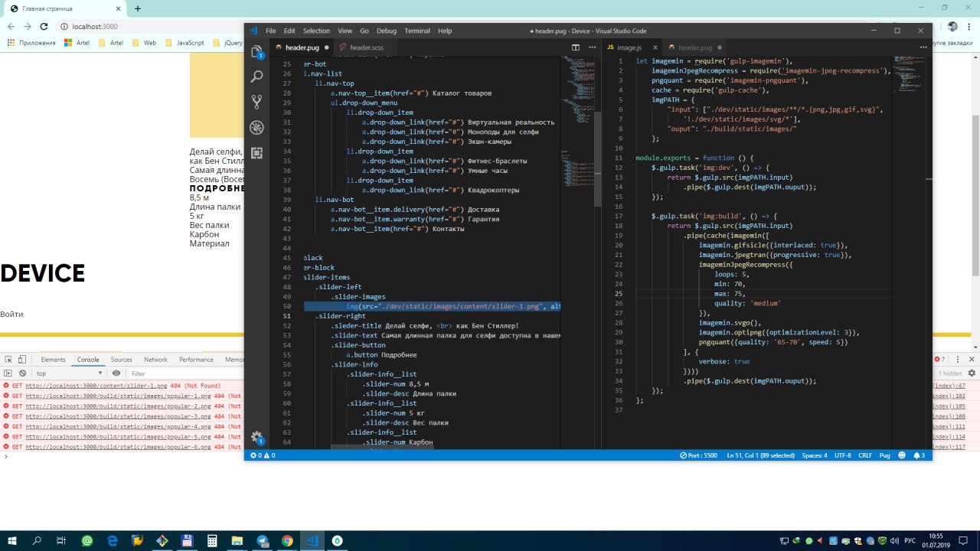Switch to DevTools Network tab
This screenshot has width=980, height=551.
click(x=155, y=359)
